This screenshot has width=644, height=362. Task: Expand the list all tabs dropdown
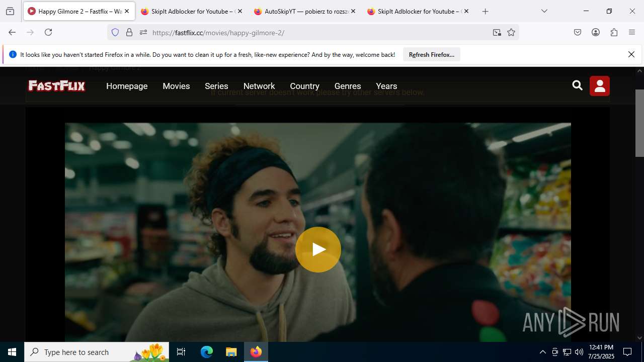544,11
